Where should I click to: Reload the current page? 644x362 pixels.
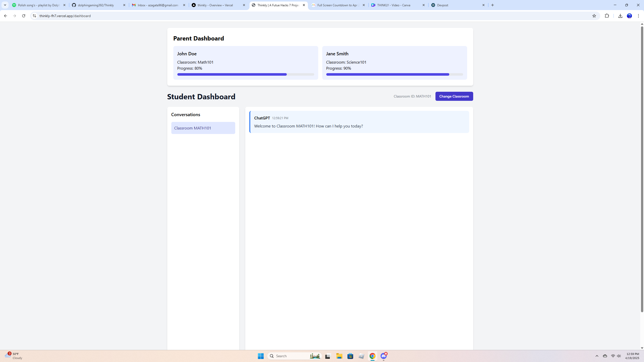[x=24, y=16]
